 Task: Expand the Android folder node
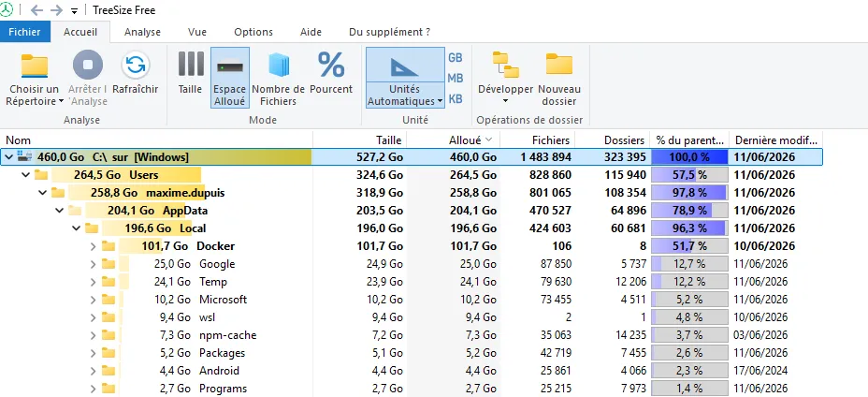93,371
